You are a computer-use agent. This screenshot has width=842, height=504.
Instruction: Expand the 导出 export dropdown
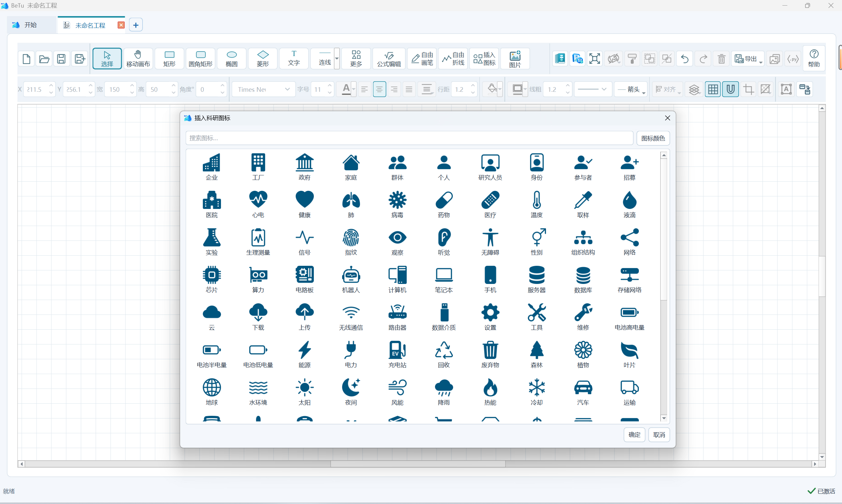[x=747, y=59]
